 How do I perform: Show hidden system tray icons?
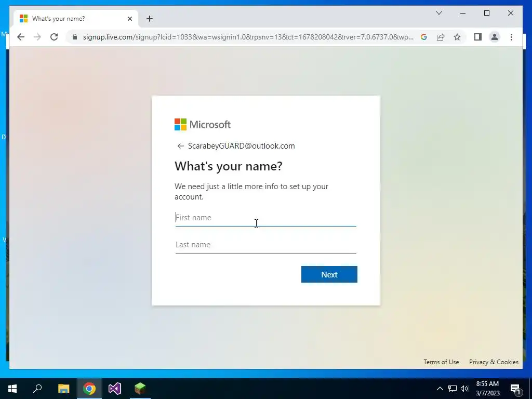440,389
